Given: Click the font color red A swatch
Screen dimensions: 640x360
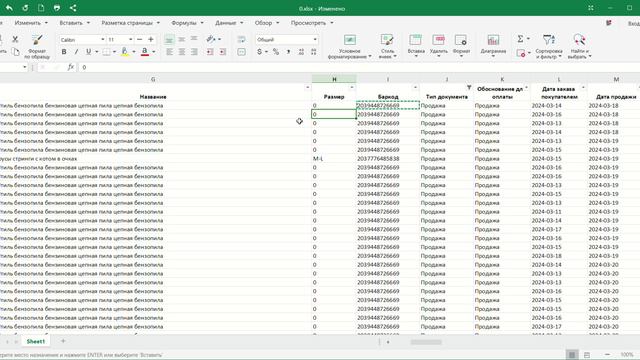Looking at the screenshot, I should [x=144, y=52].
